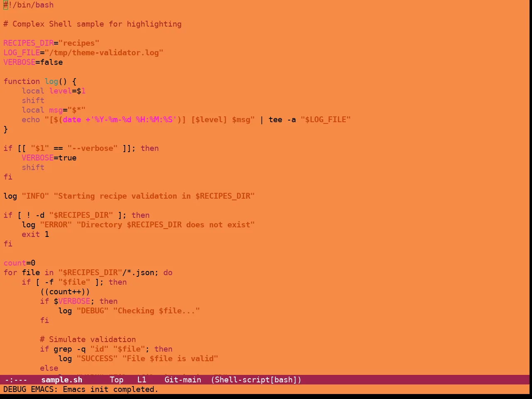Click the Git-main version control indicator
The width and height of the screenshot is (532, 399).
(x=183, y=379)
